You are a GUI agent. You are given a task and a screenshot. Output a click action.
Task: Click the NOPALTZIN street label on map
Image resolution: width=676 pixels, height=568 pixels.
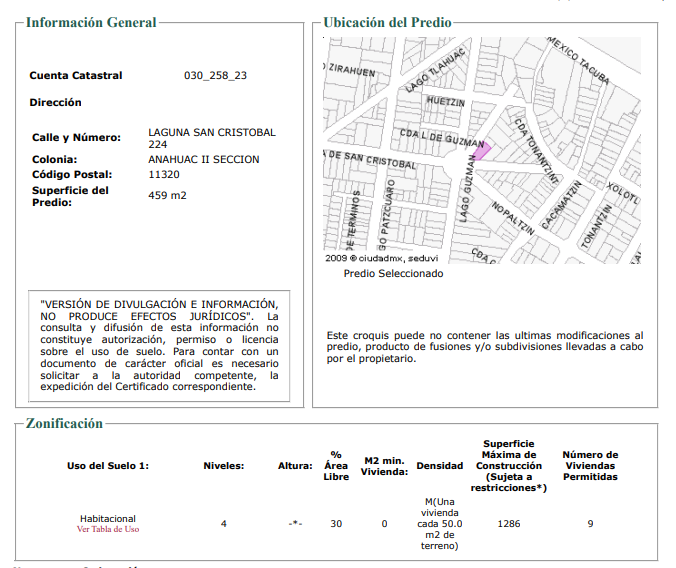pyautogui.click(x=513, y=218)
